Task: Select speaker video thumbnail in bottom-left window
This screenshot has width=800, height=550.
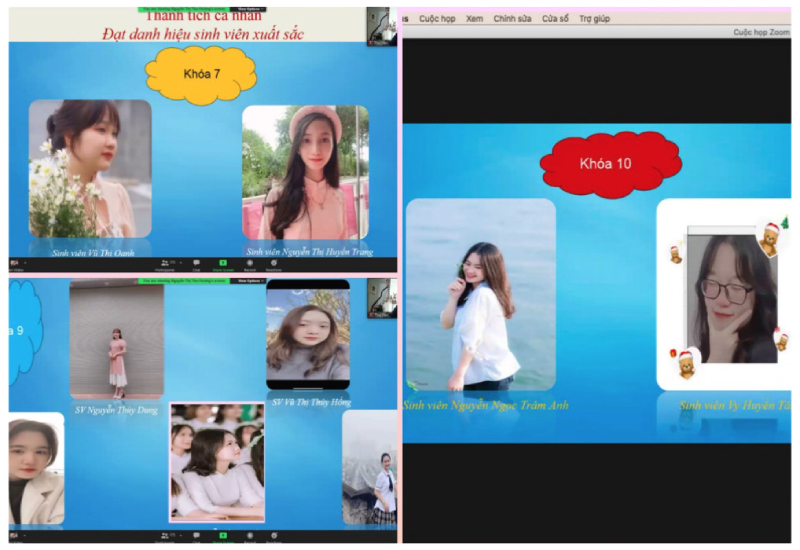Action: pos(382,298)
